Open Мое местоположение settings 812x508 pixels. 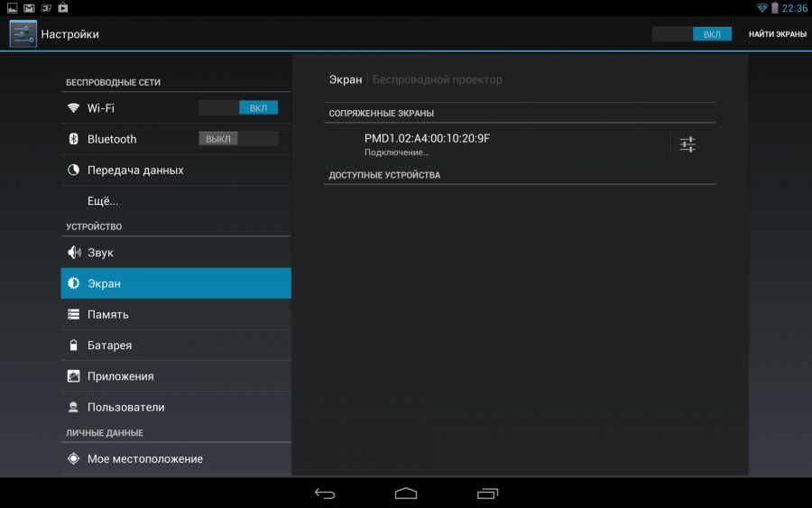click(145, 458)
